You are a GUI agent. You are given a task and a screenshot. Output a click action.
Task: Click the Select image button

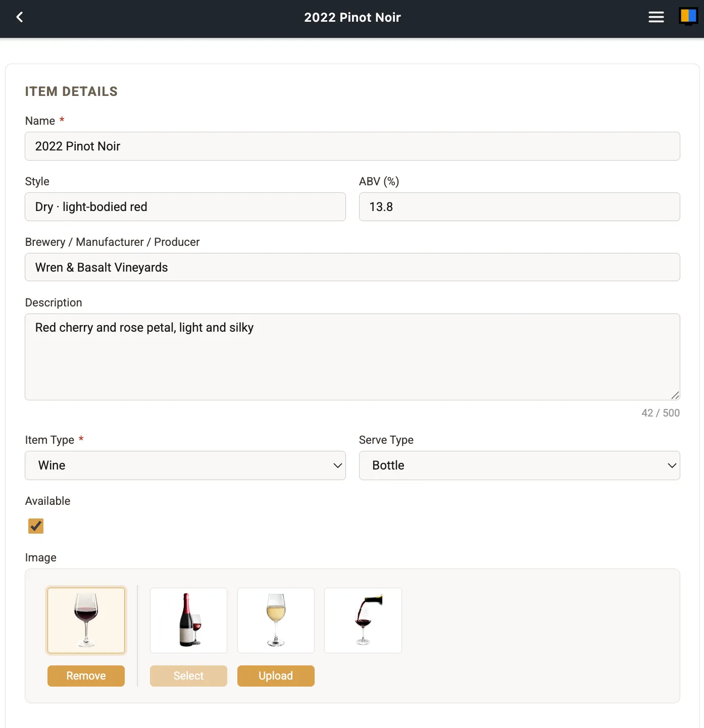point(188,676)
